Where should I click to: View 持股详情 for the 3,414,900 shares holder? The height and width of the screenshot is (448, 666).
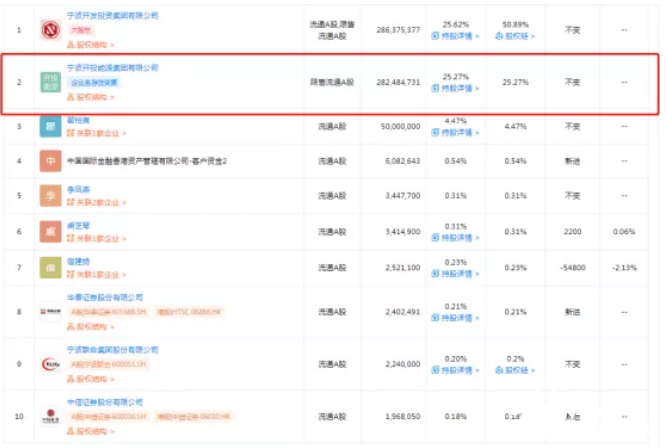455,238
